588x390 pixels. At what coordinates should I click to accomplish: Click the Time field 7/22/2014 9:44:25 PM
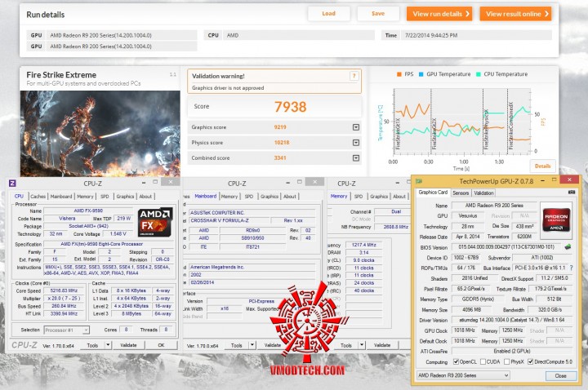(476, 35)
